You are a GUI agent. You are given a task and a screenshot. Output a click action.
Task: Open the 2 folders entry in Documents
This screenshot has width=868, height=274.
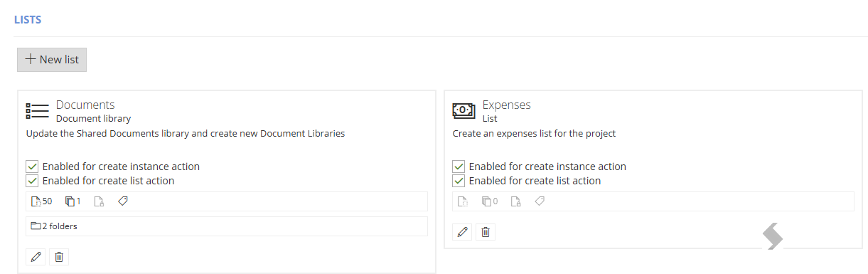(x=54, y=226)
